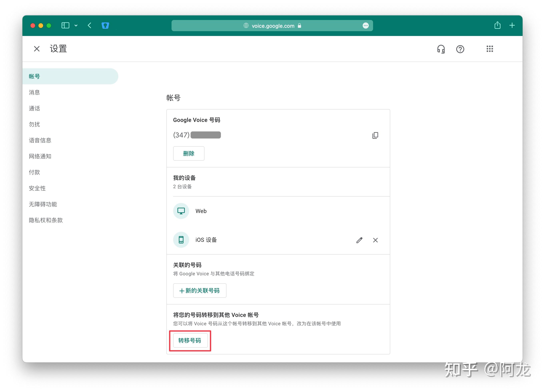
Task: Go back to previous page
Action: [89, 25]
